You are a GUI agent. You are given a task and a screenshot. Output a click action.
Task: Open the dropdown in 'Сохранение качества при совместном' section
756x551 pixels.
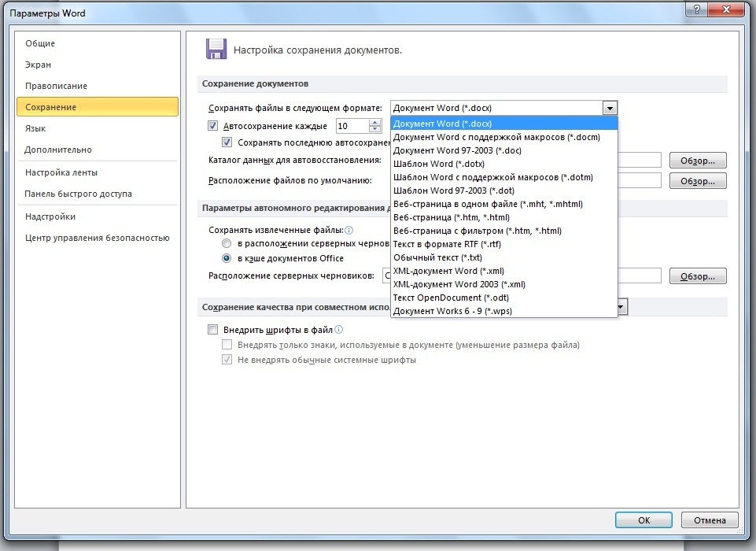coord(622,307)
